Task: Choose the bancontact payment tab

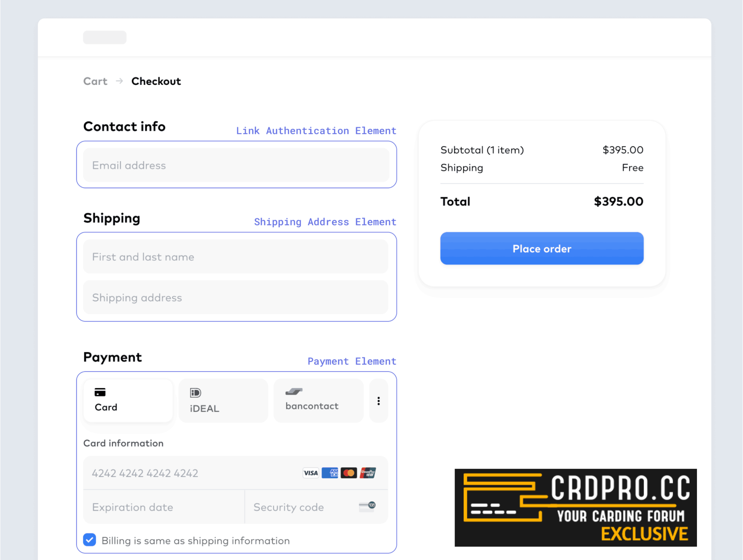Action: pyautogui.click(x=319, y=401)
